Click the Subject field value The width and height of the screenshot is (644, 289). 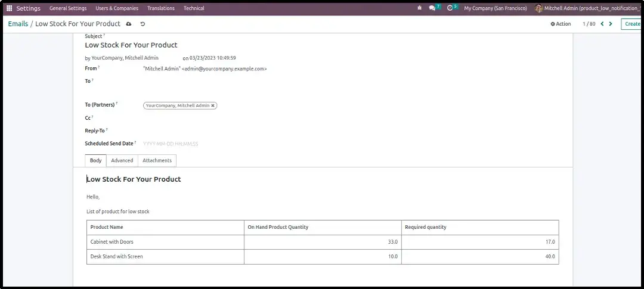131,45
